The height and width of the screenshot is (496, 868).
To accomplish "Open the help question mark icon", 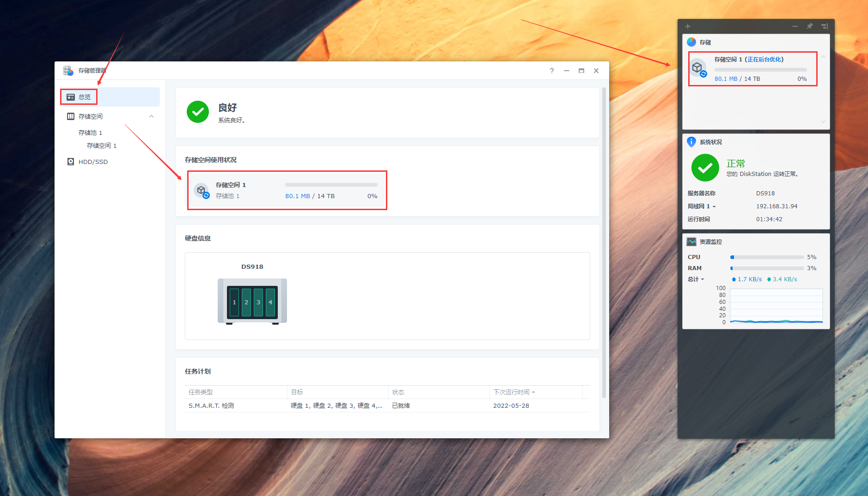I will (552, 71).
